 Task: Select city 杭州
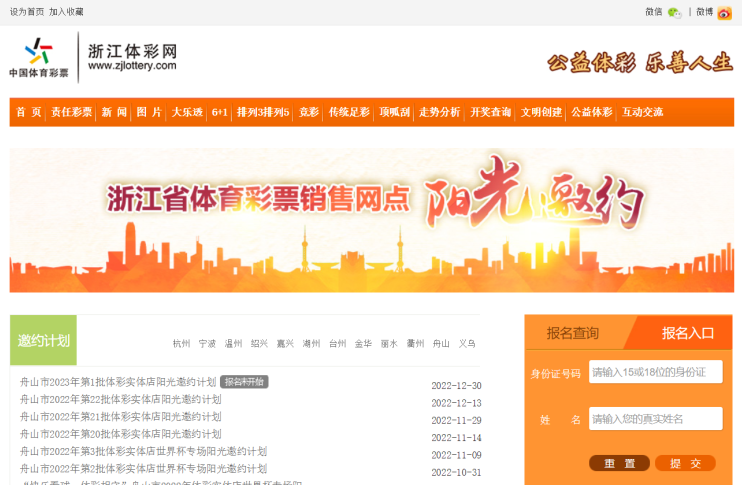point(181,344)
